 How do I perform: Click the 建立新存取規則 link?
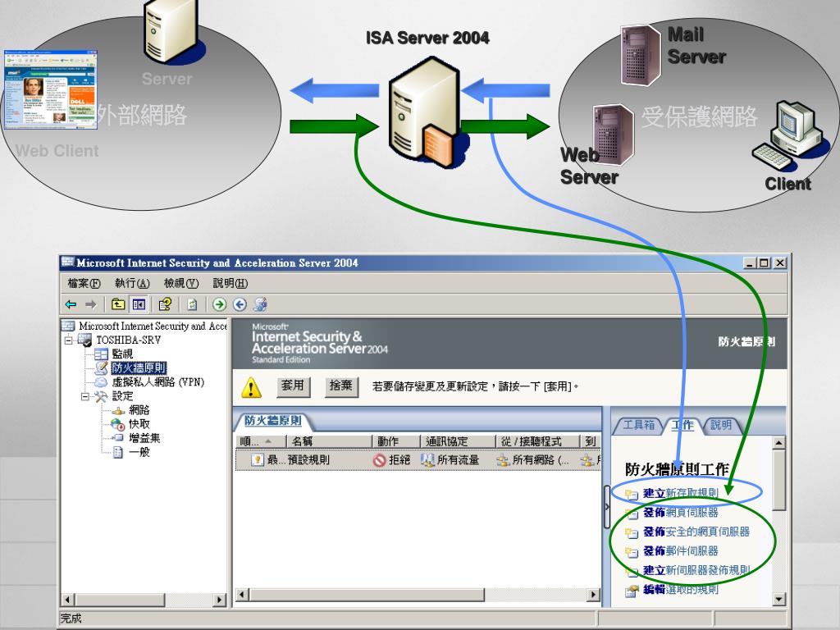point(680,493)
